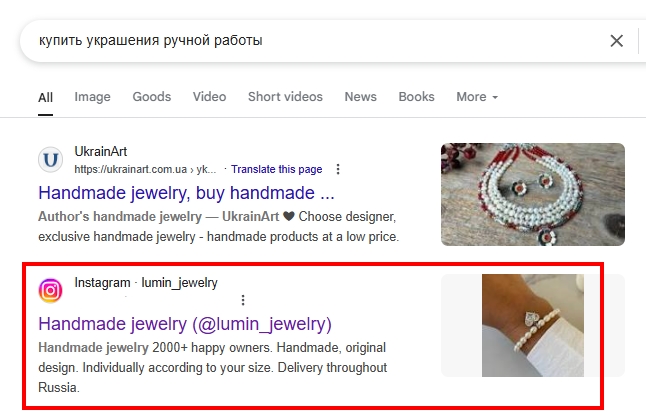Switch to the Books tab
The image size is (646, 420).
pos(416,97)
